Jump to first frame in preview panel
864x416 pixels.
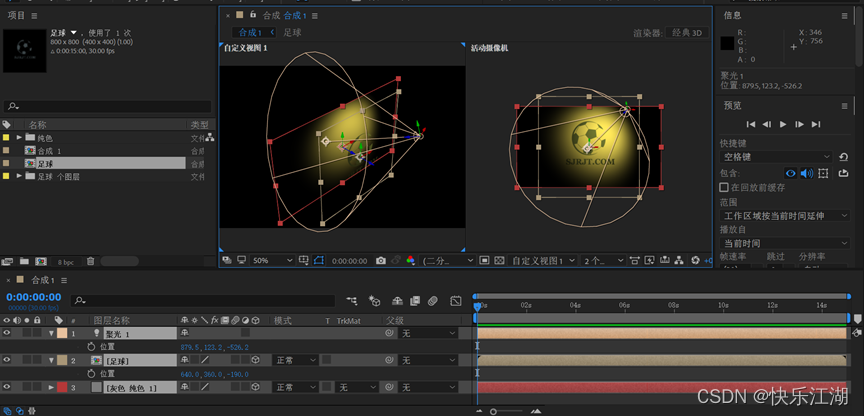click(x=750, y=125)
